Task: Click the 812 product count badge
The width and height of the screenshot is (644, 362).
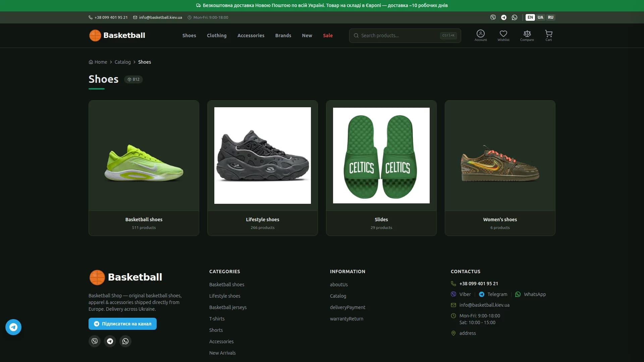Action: (133, 79)
